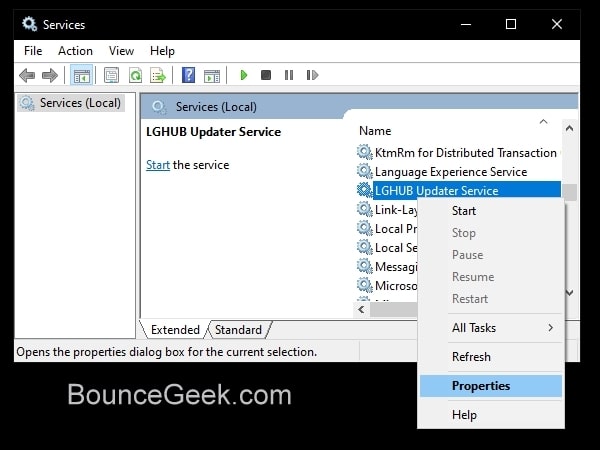Select Services (Local) in the console tree

[x=71, y=103]
